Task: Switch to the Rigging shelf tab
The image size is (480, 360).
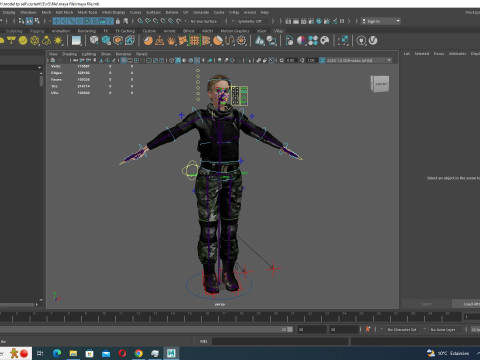Action: click(37, 31)
